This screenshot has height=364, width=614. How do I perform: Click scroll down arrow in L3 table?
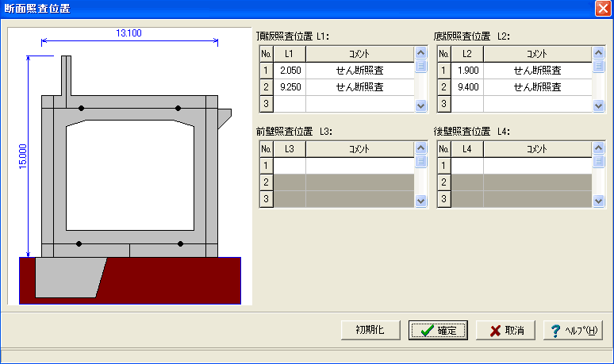(421, 201)
